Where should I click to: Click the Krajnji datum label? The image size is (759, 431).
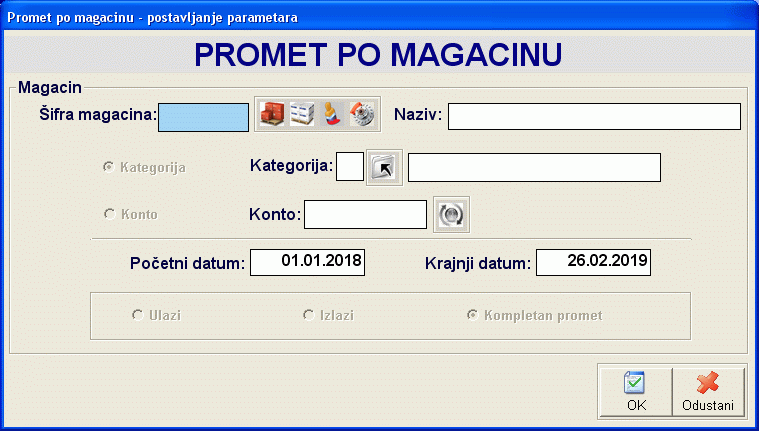tap(478, 263)
